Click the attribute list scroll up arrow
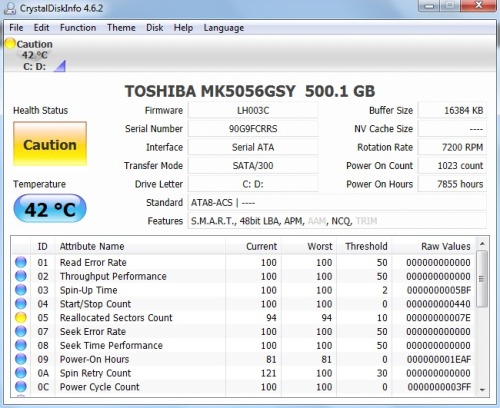 482,244
